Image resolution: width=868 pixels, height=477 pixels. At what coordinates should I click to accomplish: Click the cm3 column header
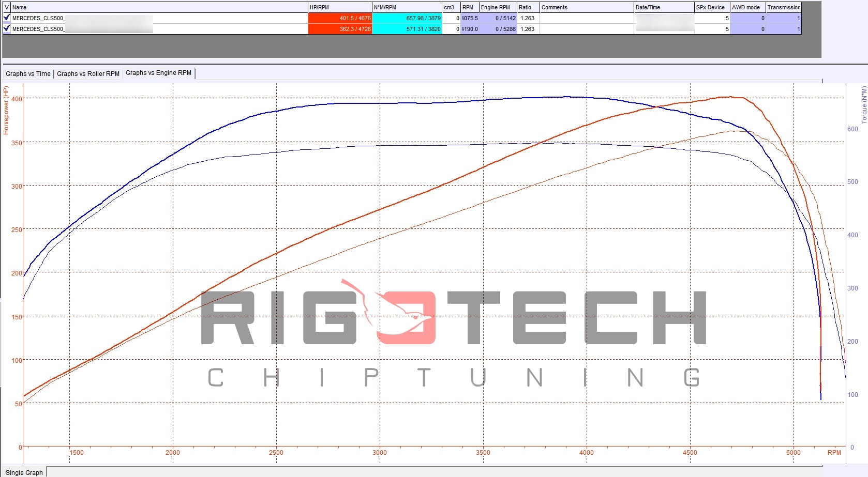[x=451, y=7]
